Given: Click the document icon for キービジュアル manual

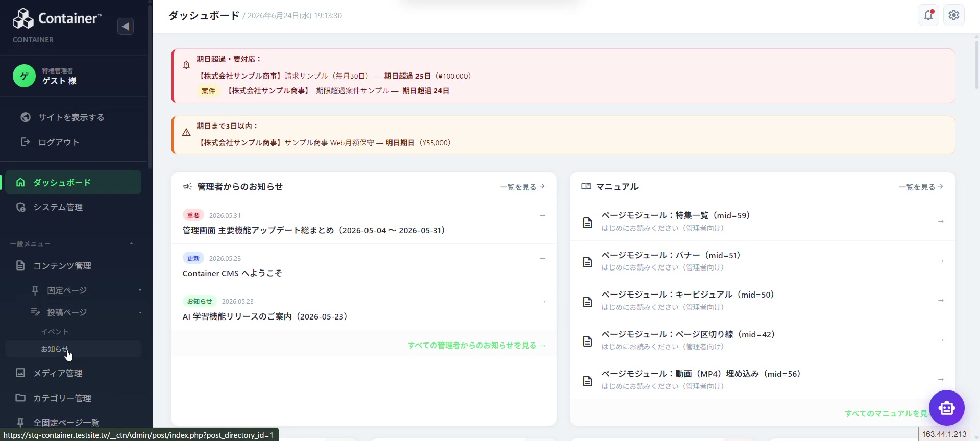Looking at the screenshot, I should [x=587, y=302].
